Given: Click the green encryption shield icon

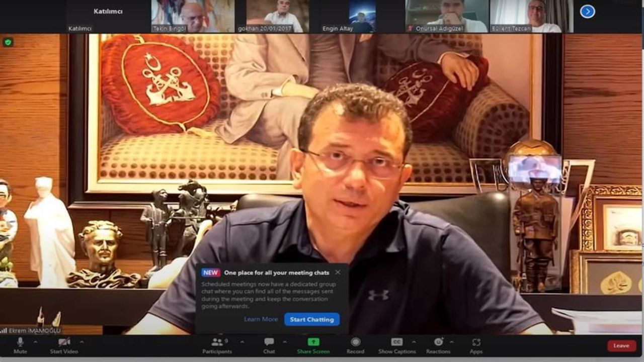Looking at the screenshot, I should [x=8, y=42].
